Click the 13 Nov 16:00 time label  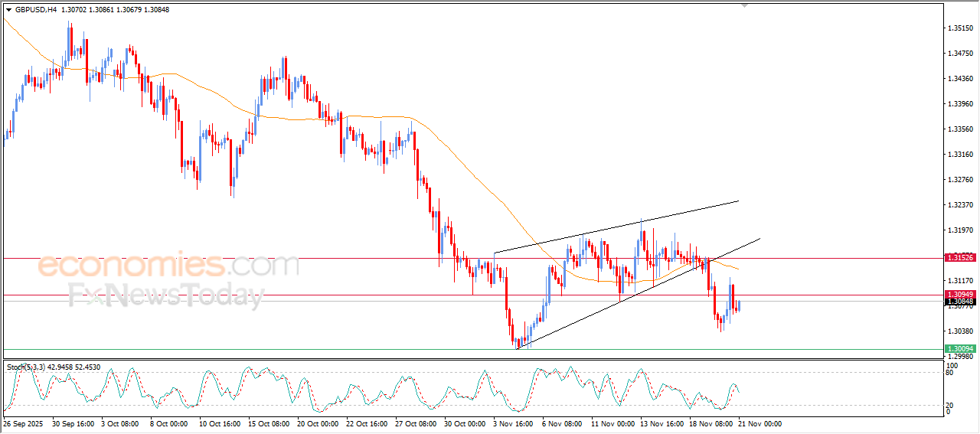click(661, 423)
